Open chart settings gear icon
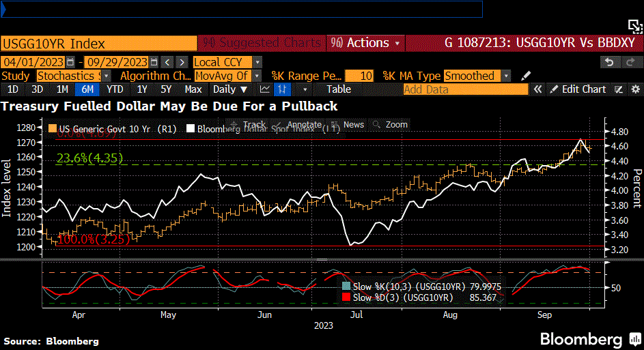This screenshot has width=644, height=350. (x=635, y=89)
